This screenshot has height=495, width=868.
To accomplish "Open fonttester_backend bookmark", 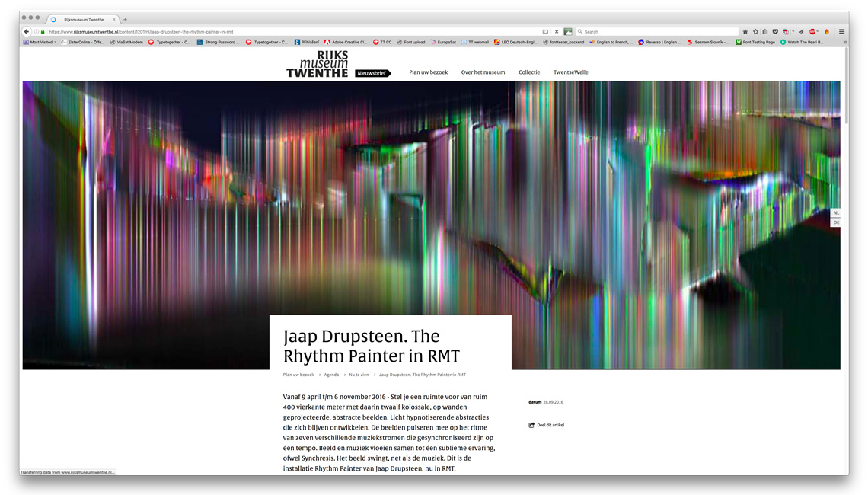I will [x=563, y=42].
